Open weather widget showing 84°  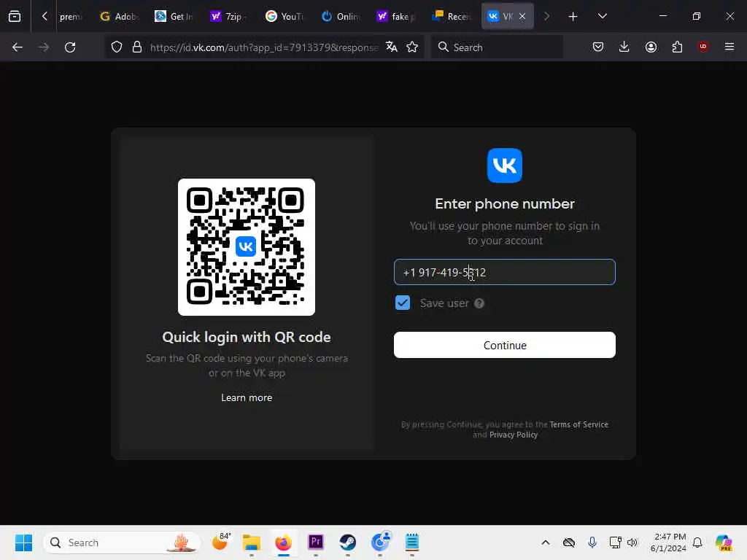point(220,542)
